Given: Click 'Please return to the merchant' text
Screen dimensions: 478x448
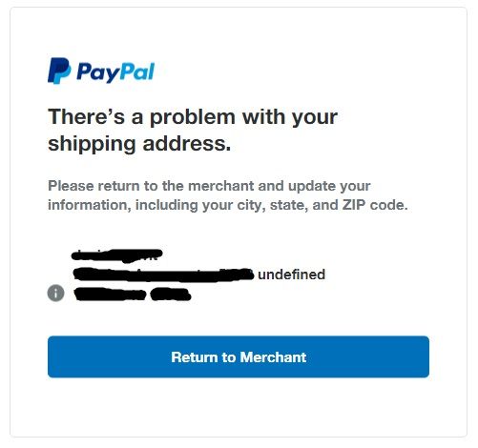Looking at the screenshot, I should tap(151, 186).
